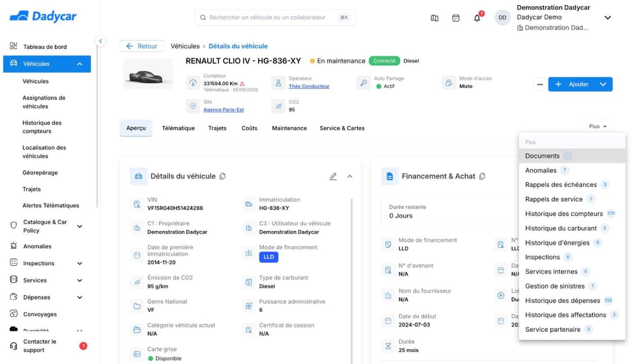Click the Financement & Achat document icon
This screenshot has height=364, width=632.
pos(390,176)
